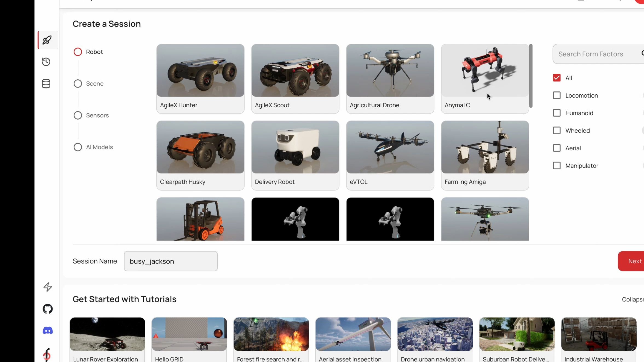Choose the Clearpath Husky robot card
This screenshot has height=362, width=644.
200,155
